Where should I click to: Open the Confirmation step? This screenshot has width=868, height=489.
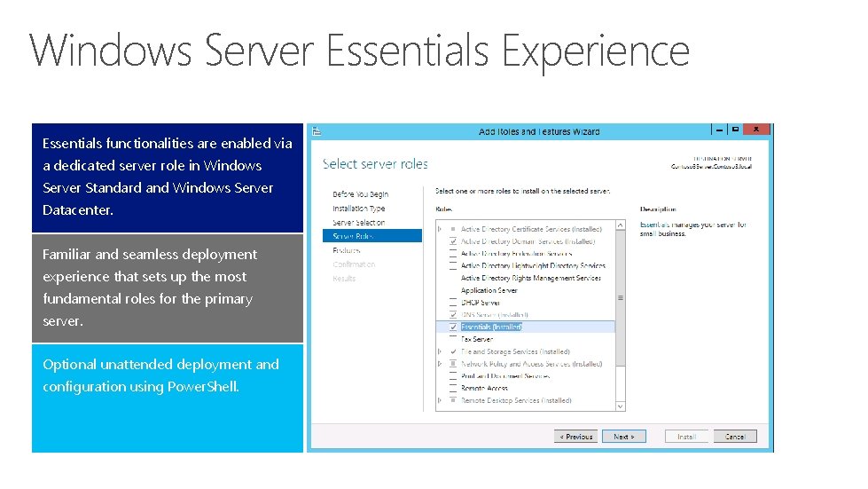pyautogui.click(x=354, y=264)
